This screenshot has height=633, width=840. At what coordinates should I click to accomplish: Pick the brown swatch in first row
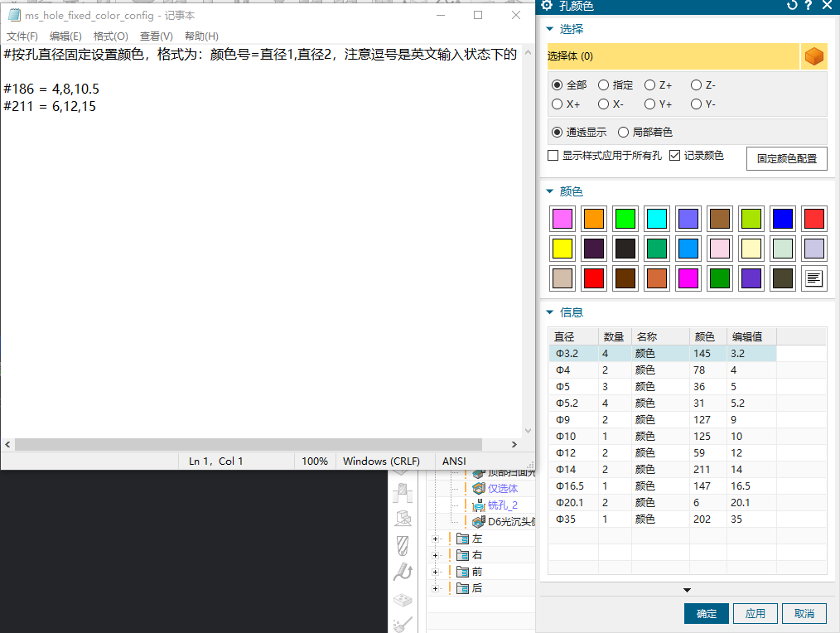click(719, 219)
